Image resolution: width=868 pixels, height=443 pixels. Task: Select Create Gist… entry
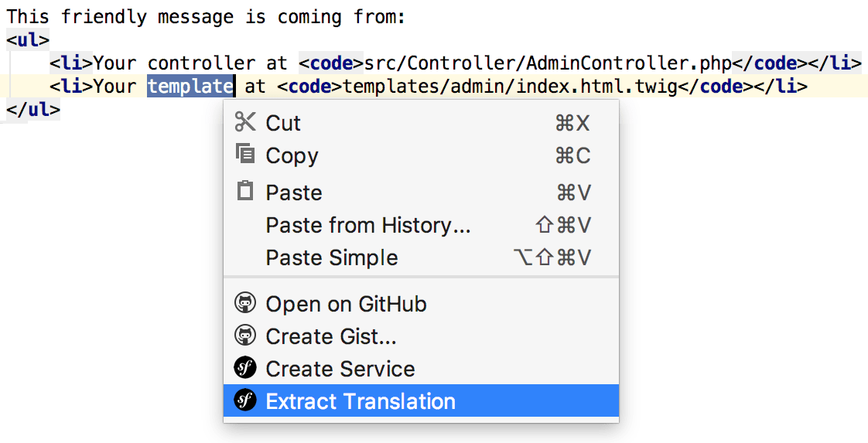(x=421, y=336)
